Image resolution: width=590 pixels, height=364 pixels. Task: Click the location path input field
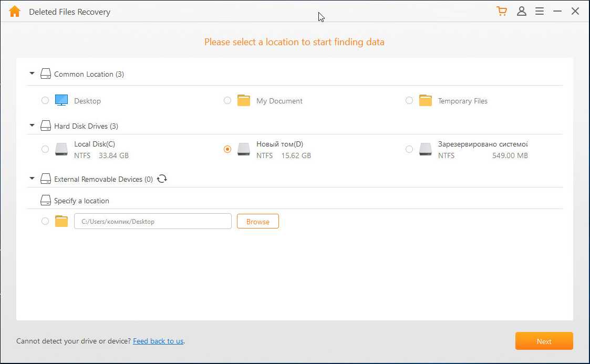pos(152,222)
